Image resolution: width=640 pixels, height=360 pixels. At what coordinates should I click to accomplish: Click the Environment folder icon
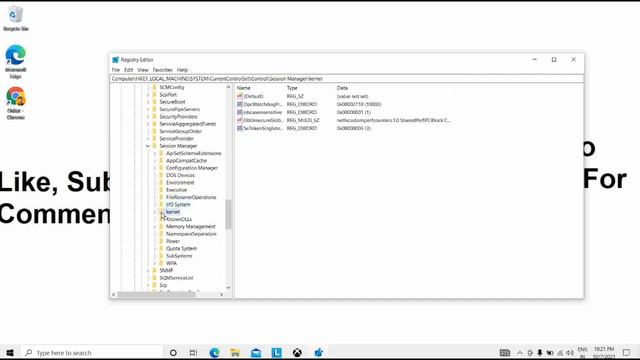(x=161, y=182)
